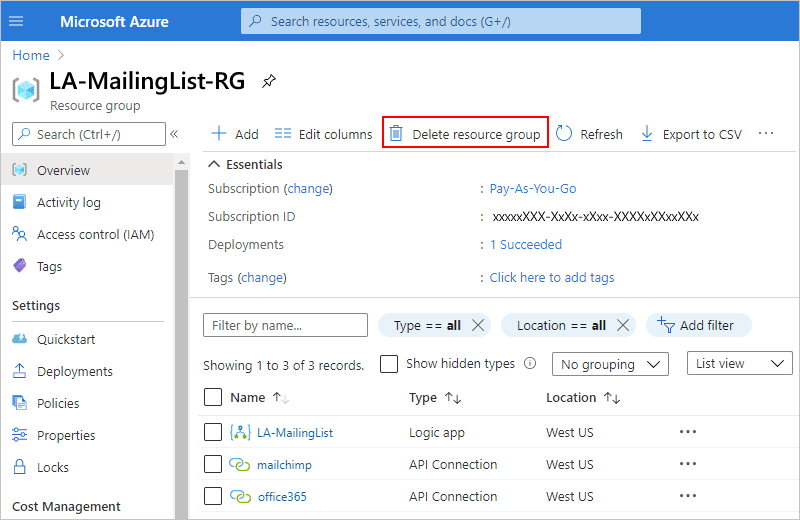Enable Show hidden types checkbox
The width and height of the screenshot is (800, 520).
(389, 364)
